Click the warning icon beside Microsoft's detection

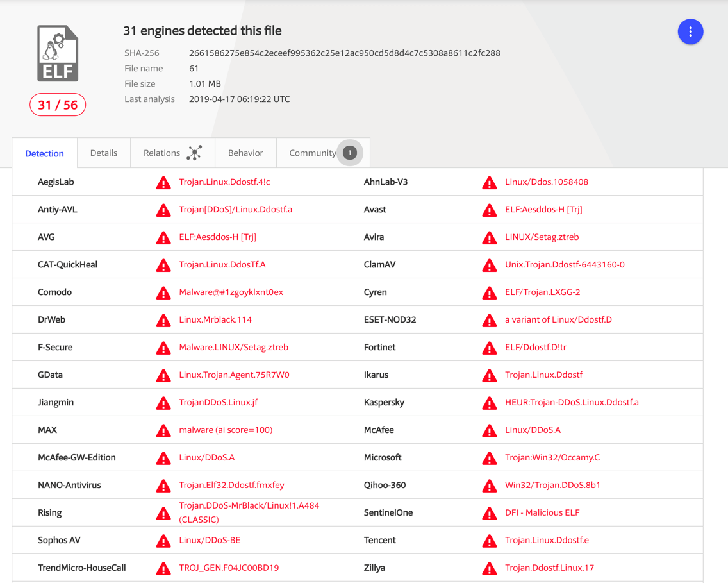tap(490, 458)
